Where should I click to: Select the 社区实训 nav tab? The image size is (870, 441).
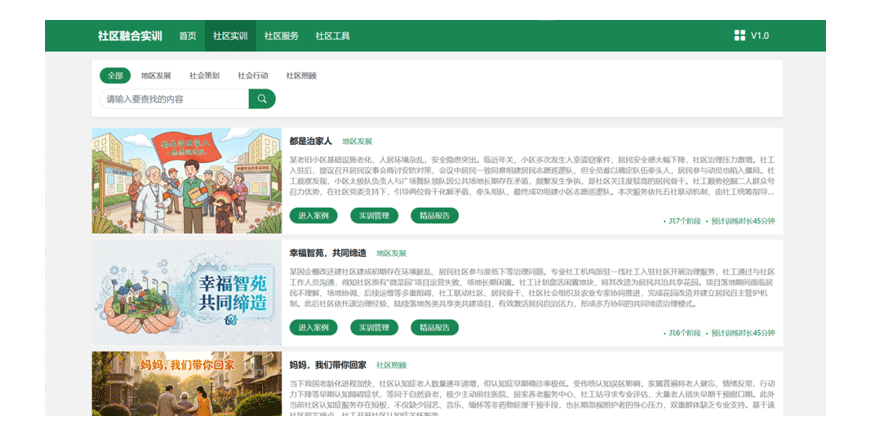click(x=230, y=36)
